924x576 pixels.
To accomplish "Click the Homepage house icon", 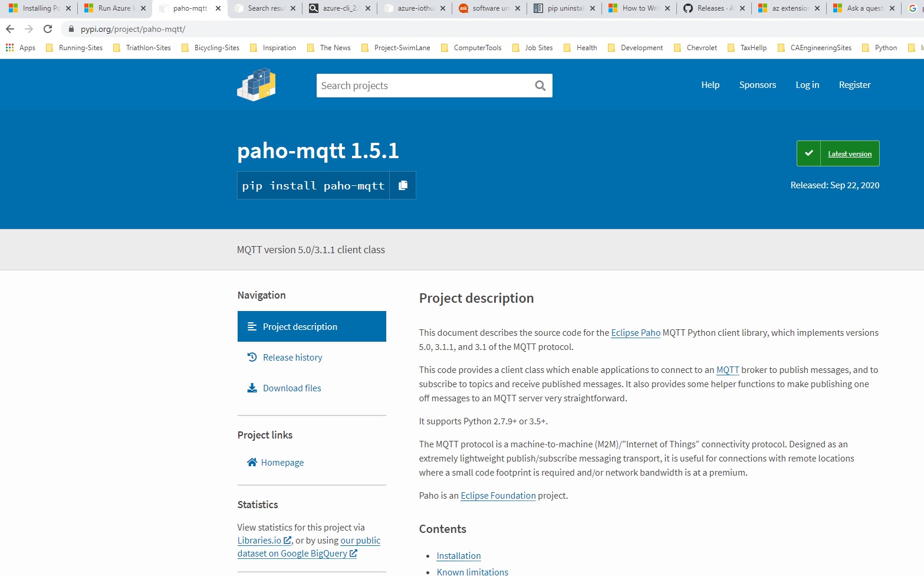I will pyautogui.click(x=252, y=462).
